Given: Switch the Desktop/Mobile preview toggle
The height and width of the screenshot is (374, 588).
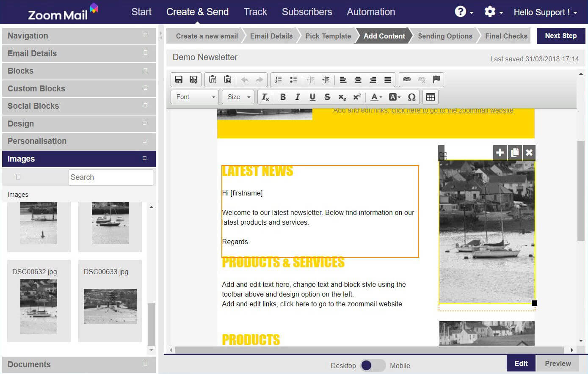Looking at the screenshot, I should [372, 366].
